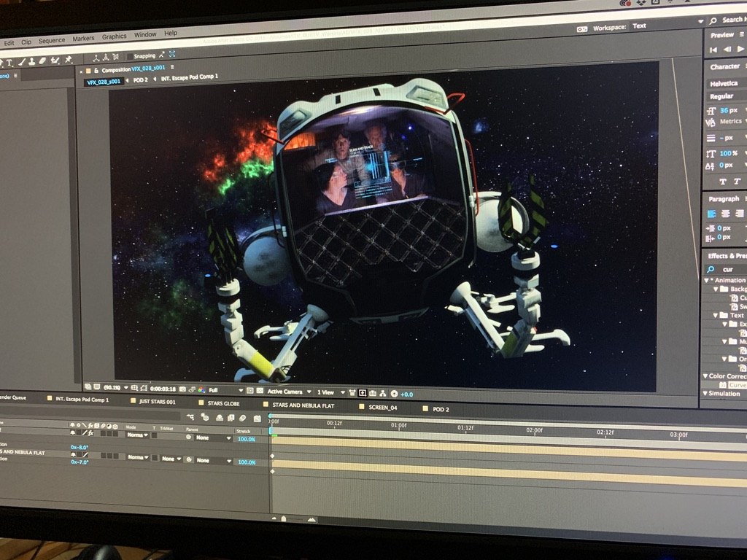This screenshot has width=747, height=560.
Task: Click the effects search field containing 'cur'
Action: coord(727,270)
